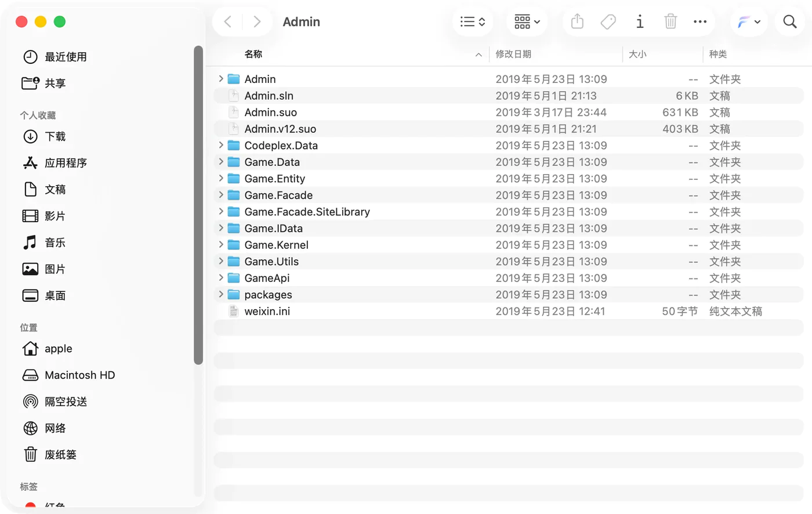Expand the Game.Entity folder
812x514 pixels.
click(x=221, y=178)
